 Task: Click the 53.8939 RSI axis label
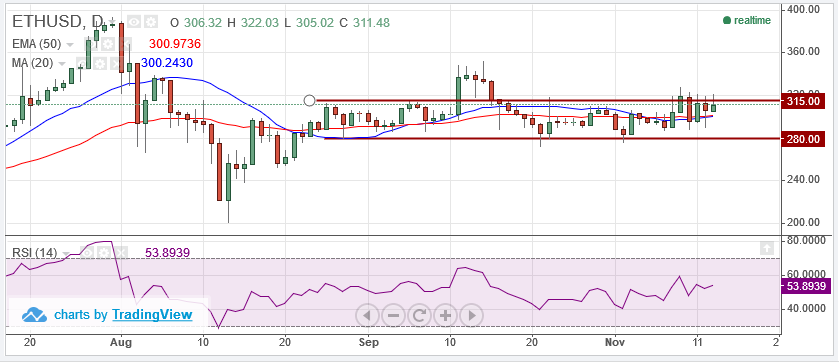point(806,286)
